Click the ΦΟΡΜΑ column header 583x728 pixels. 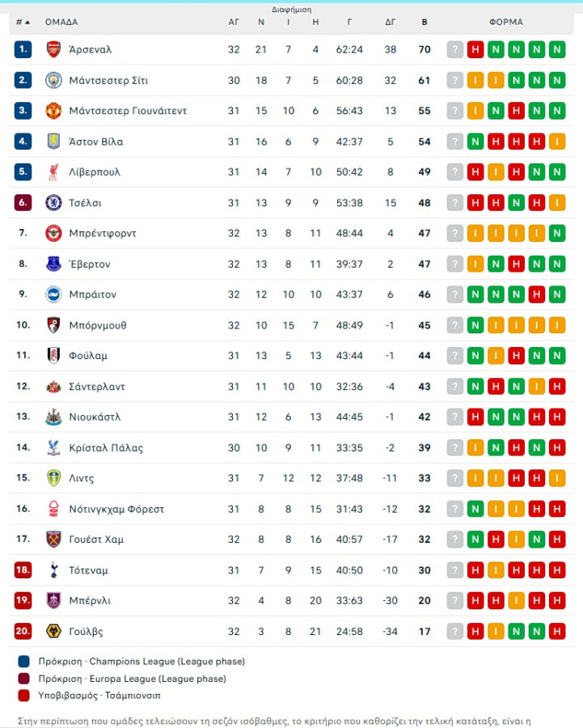coord(506,22)
